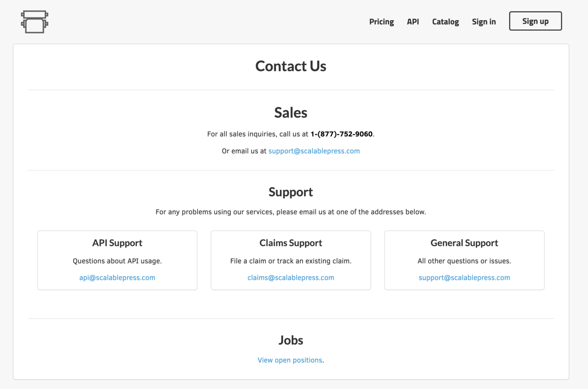
Task: Go to API in the top navigation
Action: pos(413,22)
